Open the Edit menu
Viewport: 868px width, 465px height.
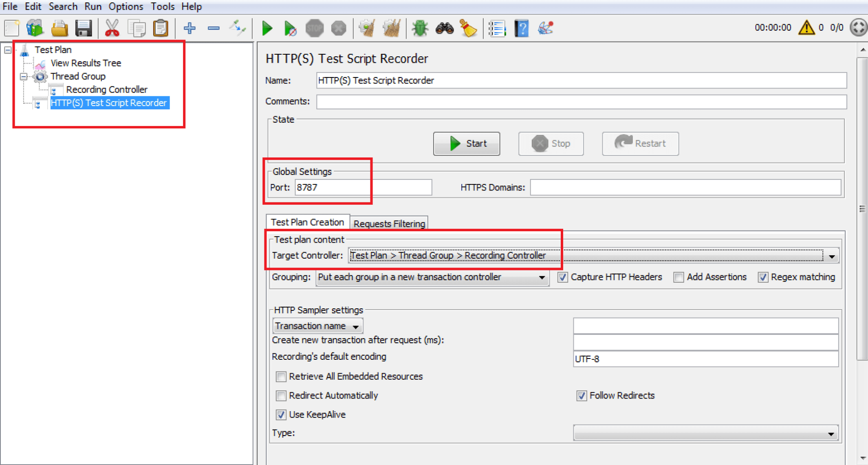point(33,7)
